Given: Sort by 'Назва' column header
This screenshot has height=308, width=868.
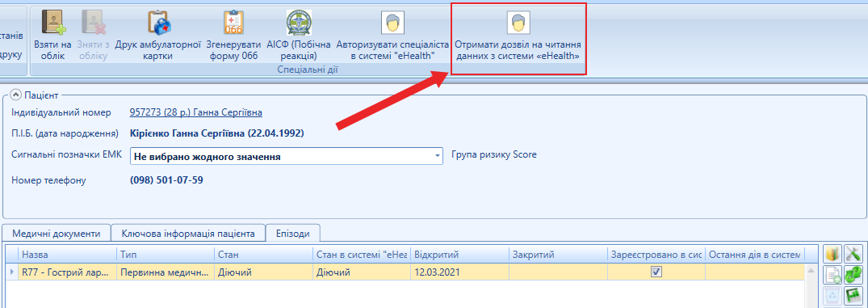Looking at the screenshot, I should tap(67, 255).
